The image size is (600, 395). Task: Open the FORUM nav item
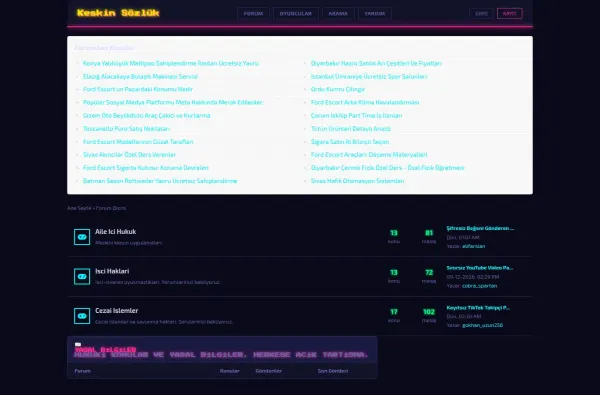[253, 13]
